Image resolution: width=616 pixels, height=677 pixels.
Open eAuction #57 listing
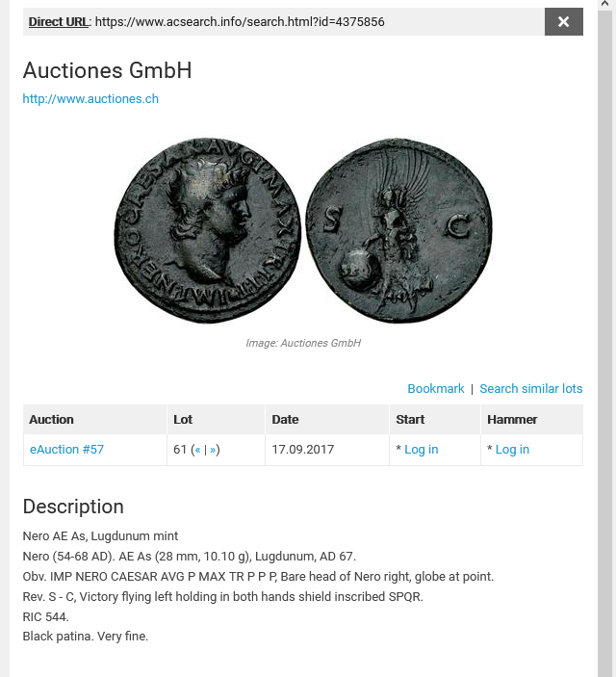pos(67,450)
